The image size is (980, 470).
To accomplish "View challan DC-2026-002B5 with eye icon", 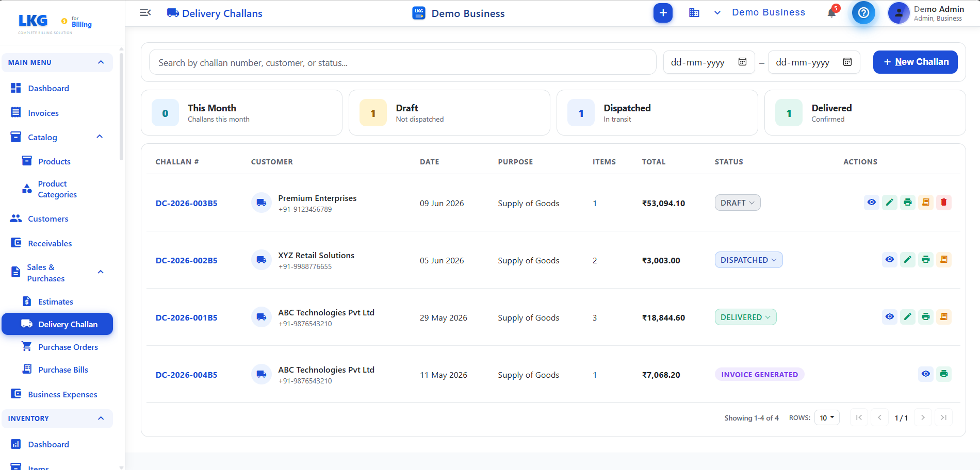I will pos(889,260).
